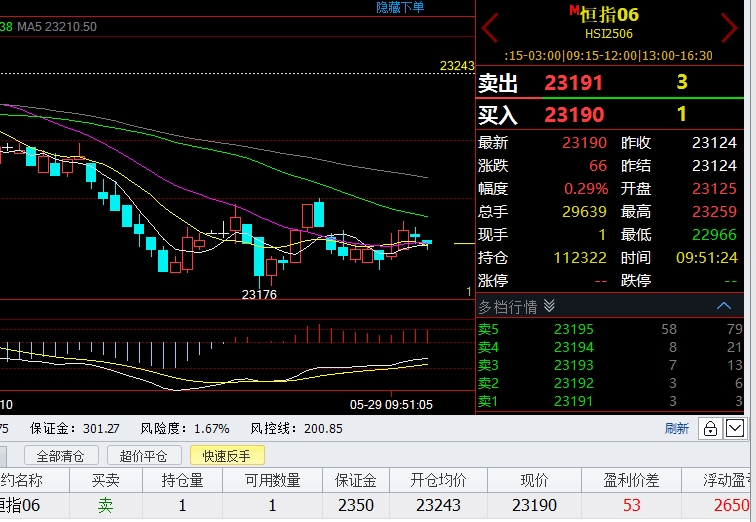Click the 风险度 1.67% readout

(x=185, y=428)
